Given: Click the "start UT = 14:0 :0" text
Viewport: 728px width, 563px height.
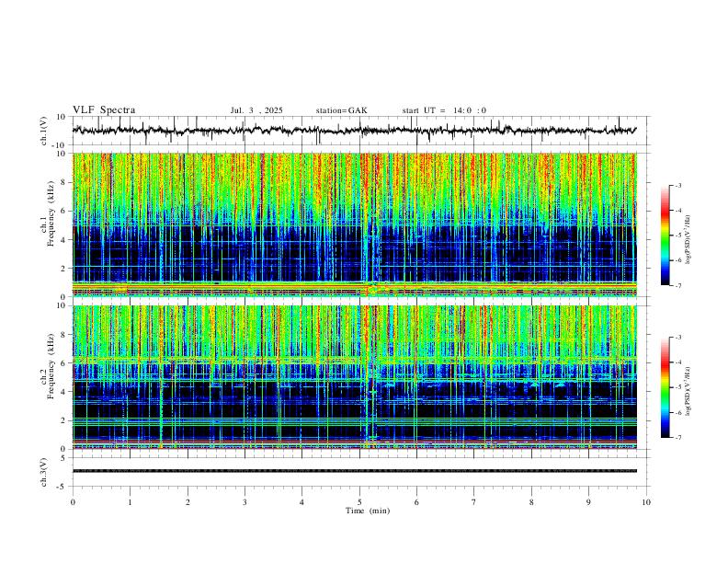Looking at the screenshot, I should click(444, 110).
